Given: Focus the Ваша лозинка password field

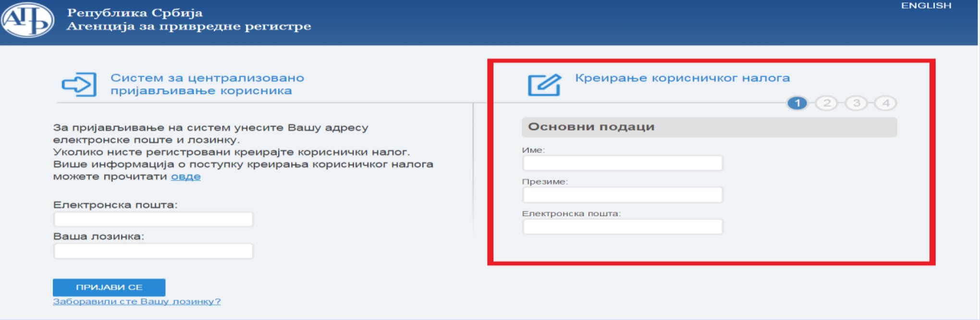Looking at the screenshot, I should pos(153,251).
